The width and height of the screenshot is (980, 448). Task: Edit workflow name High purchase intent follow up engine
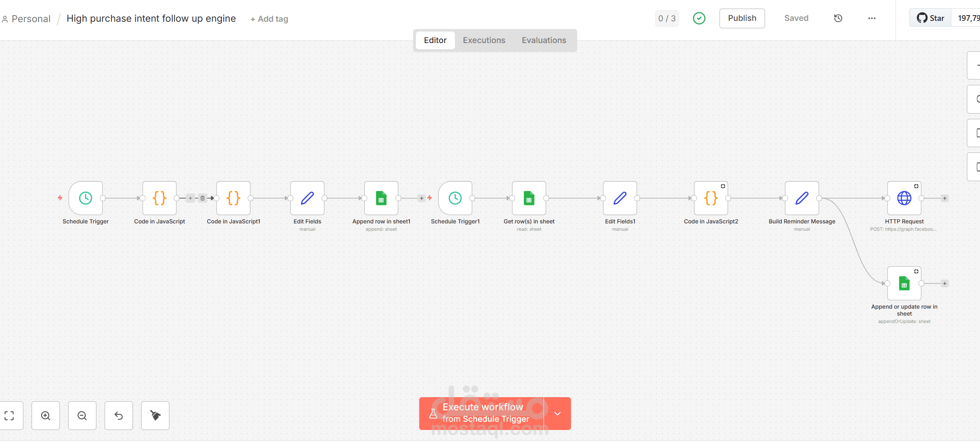click(x=151, y=18)
